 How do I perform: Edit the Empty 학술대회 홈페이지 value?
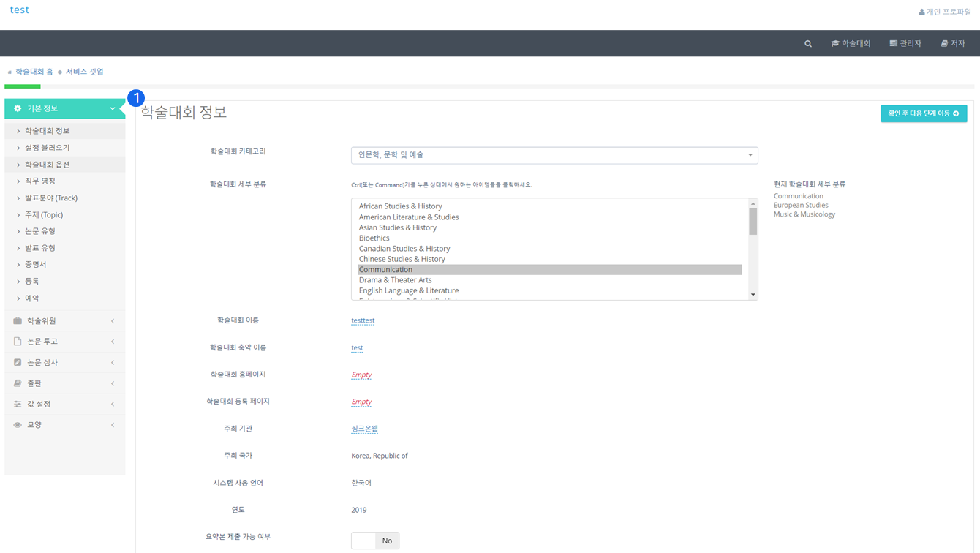(361, 375)
